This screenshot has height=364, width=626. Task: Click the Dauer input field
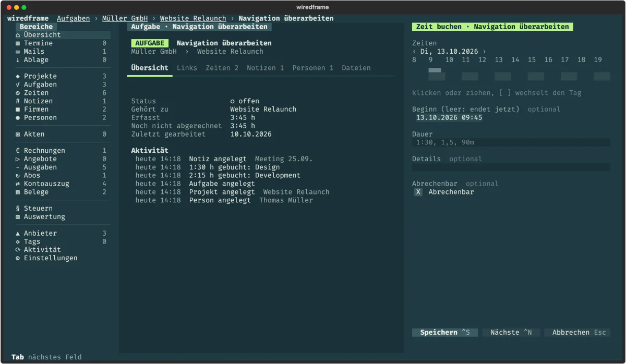[x=511, y=142]
